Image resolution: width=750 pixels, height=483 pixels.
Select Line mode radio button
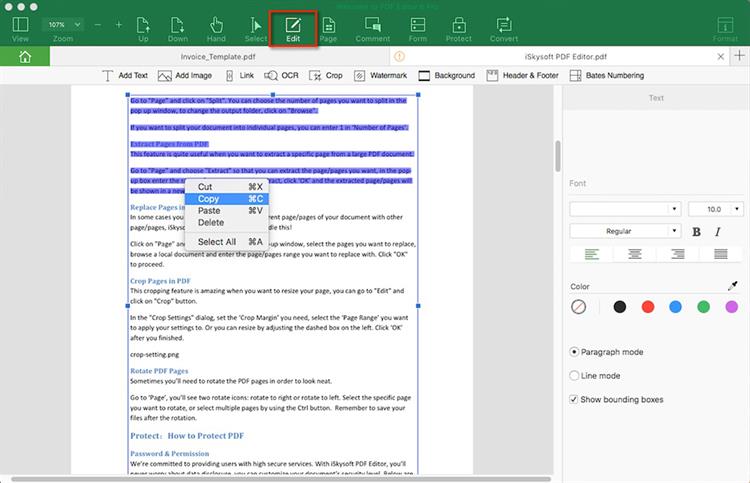tap(574, 376)
